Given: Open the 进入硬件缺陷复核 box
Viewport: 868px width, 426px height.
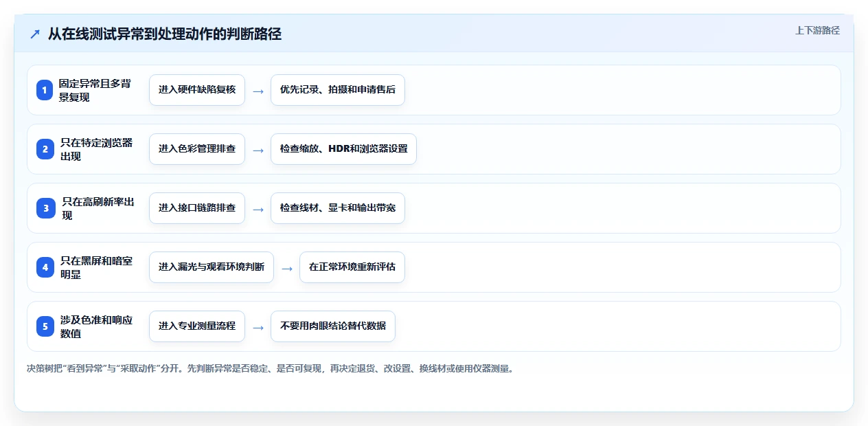Looking at the screenshot, I should pyautogui.click(x=197, y=90).
